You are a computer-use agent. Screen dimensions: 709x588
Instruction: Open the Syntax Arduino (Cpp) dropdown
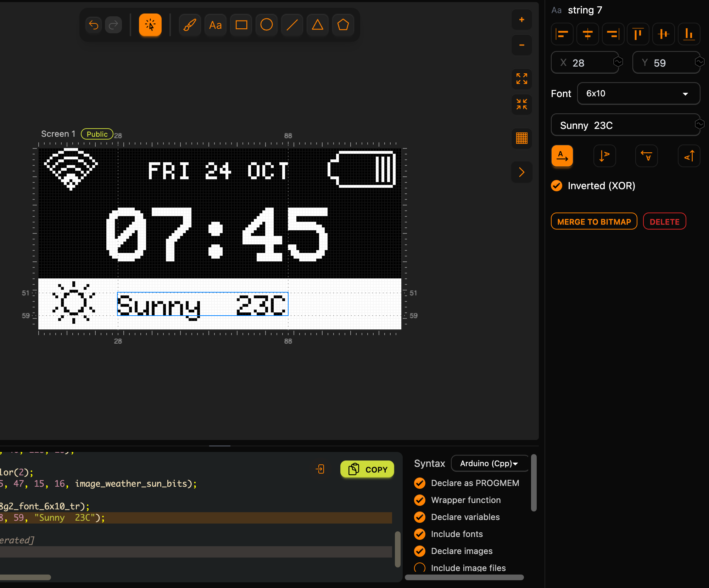490,463
